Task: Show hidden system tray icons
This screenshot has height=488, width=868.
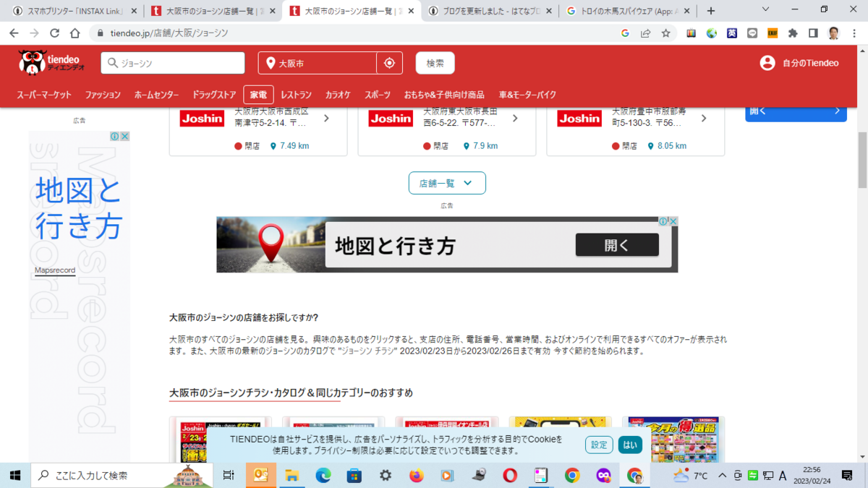Action: pyautogui.click(x=722, y=475)
